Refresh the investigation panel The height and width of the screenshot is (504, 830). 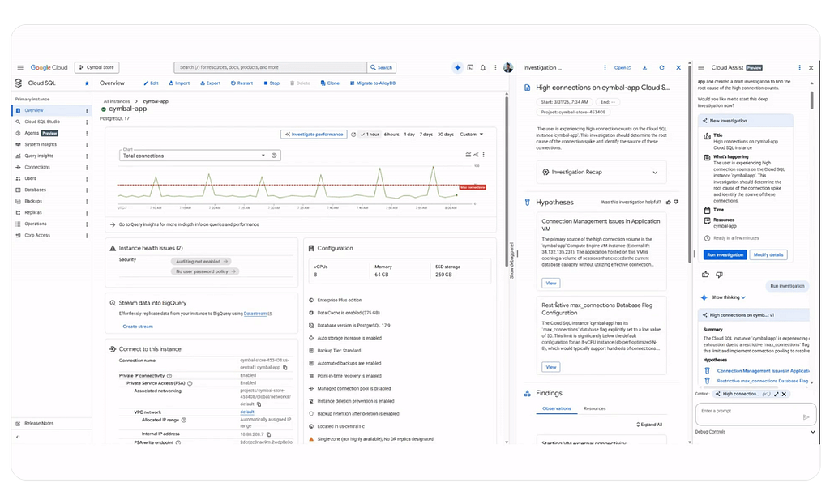click(661, 68)
